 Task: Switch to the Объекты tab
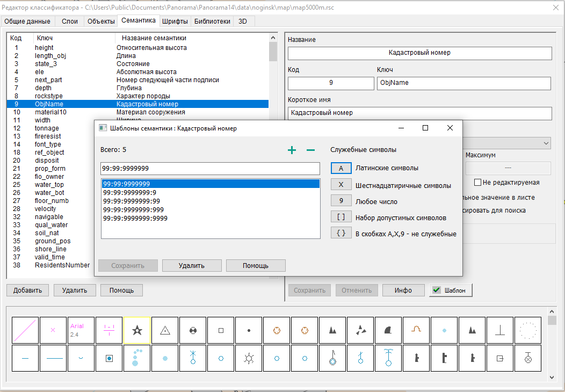101,21
